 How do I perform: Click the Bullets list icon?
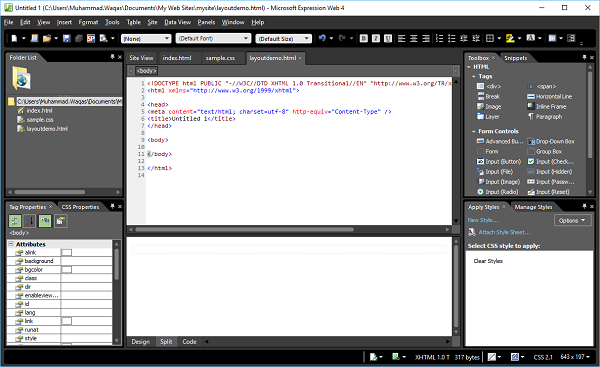point(452,38)
